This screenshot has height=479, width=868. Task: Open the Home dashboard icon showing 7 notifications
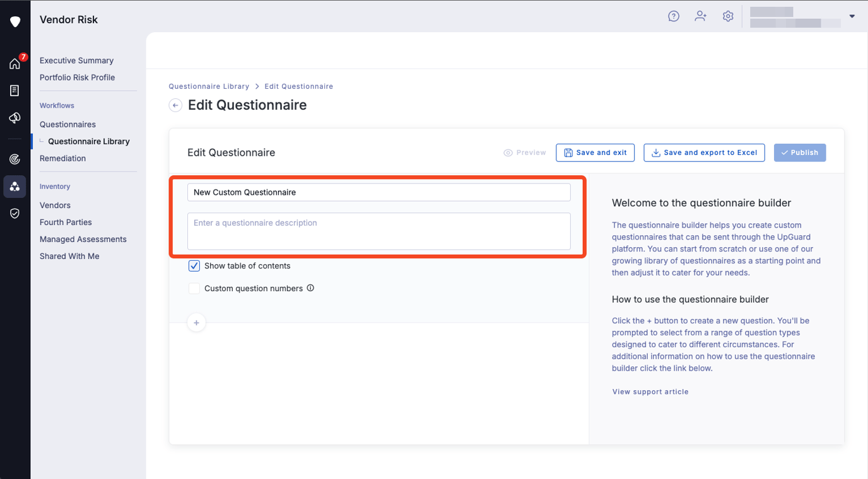pyautogui.click(x=15, y=64)
